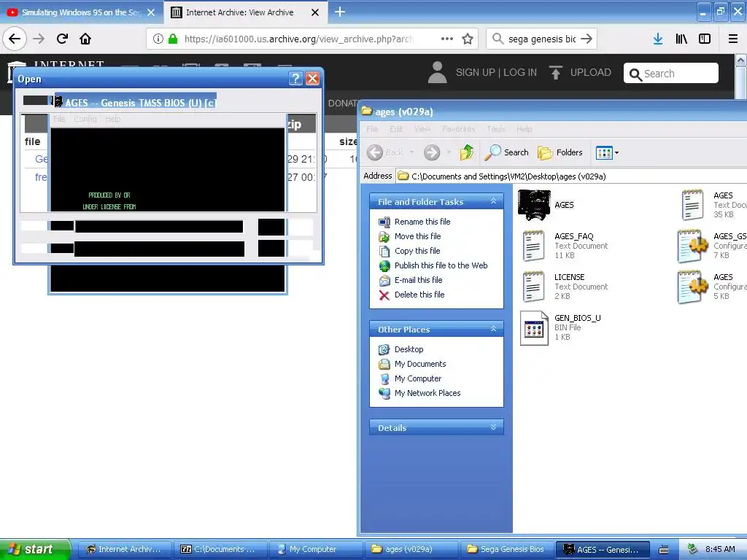
Task: Click Windows start button
Action: [35, 549]
